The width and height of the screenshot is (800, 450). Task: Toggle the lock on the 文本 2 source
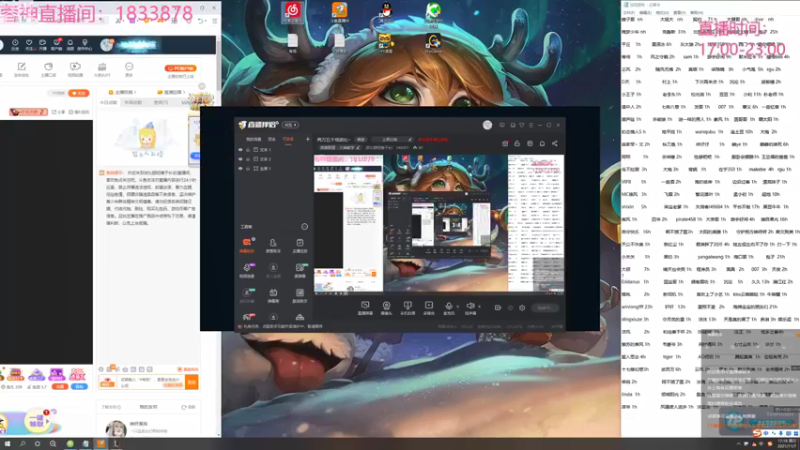pos(248,159)
